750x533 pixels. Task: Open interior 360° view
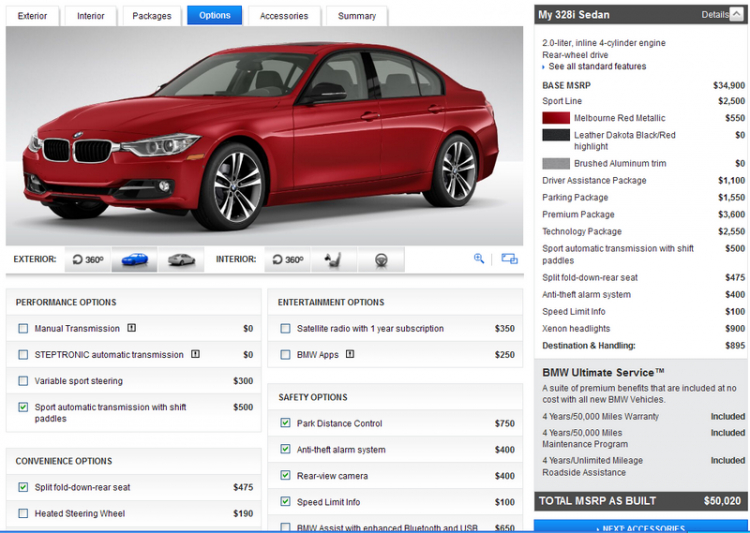point(287,259)
